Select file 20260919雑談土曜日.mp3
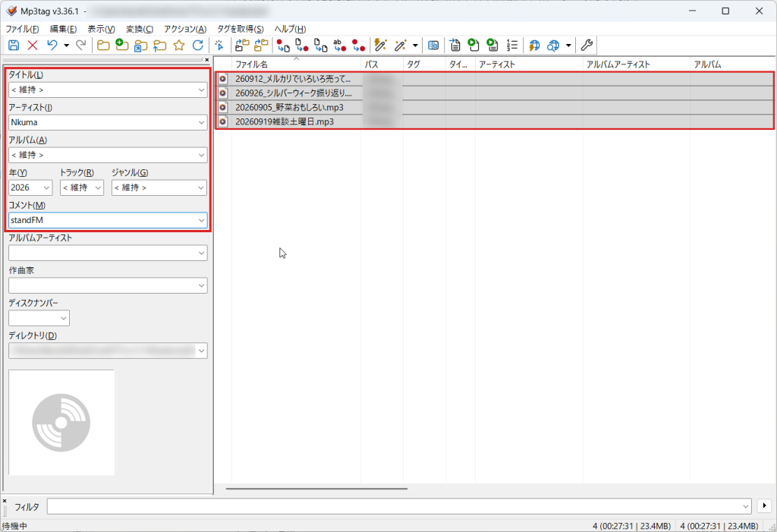Viewport: 777px width, 532px height. coord(495,121)
